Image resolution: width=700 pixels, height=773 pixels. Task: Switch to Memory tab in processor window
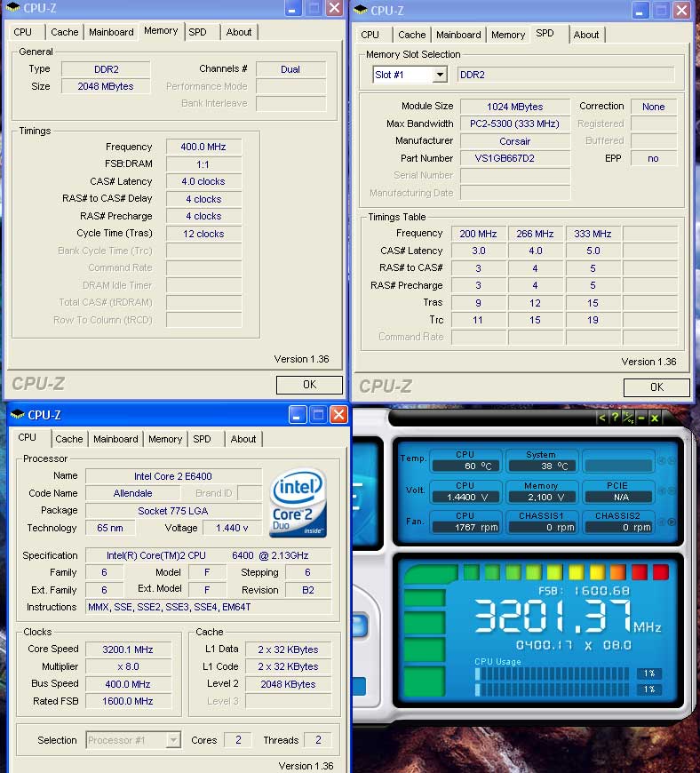[x=165, y=439]
